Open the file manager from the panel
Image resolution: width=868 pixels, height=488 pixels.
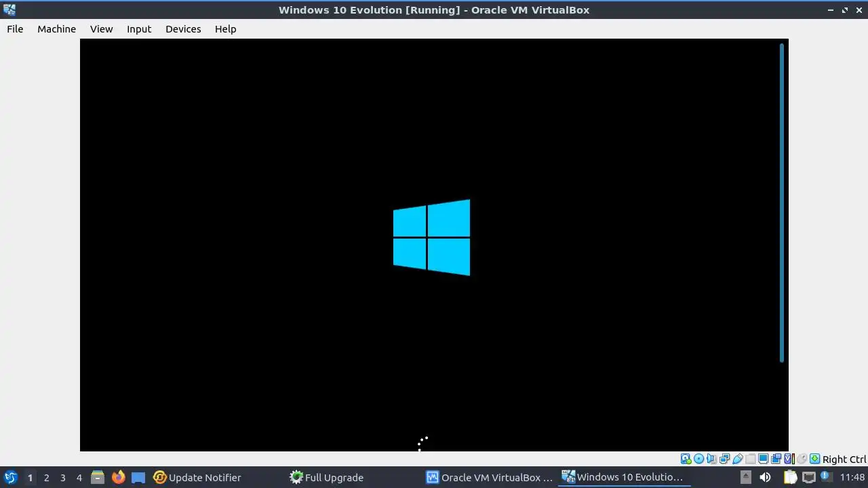click(x=98, y=477)
